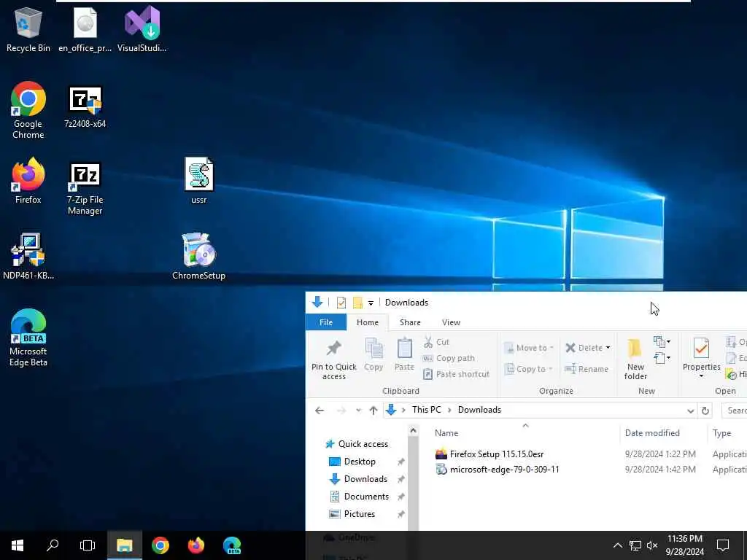The image size is (747, 560).
Task: Select the ussr script file icon
Action: (x=198, y=181)
